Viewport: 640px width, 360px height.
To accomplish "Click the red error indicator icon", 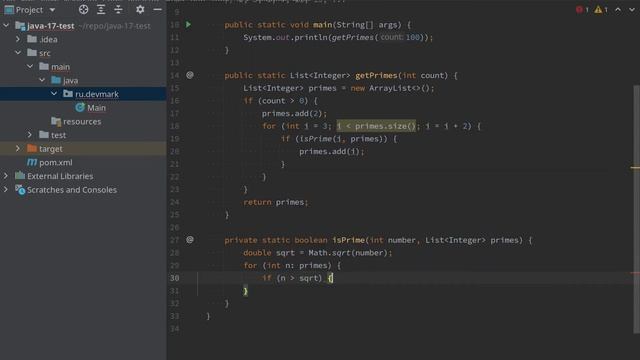I will (x=579, y=9).
